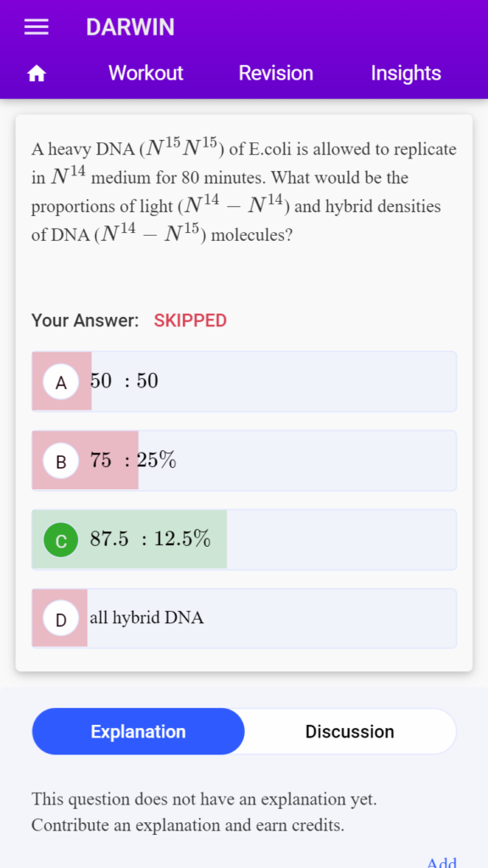Image resolution: width=488 pixels, height=868 pixels.
Task: Show the Explanation section
Action: [138, 732]
